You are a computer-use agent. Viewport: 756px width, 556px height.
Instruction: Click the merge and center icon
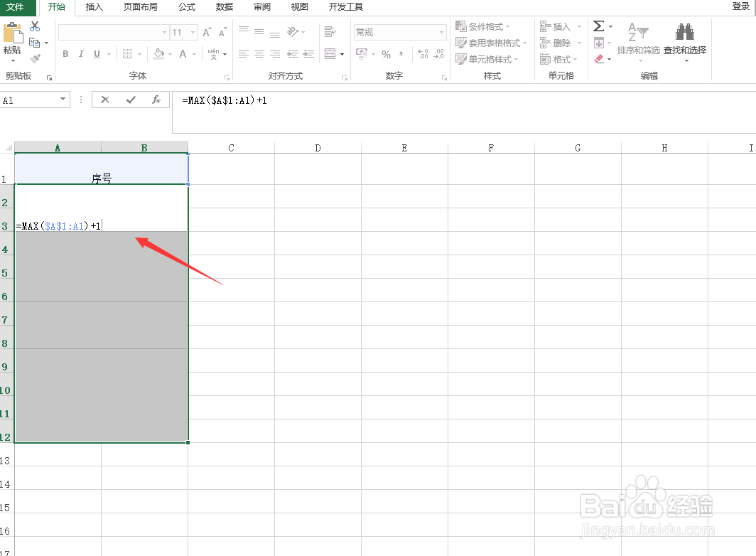[x=330, y=54]
